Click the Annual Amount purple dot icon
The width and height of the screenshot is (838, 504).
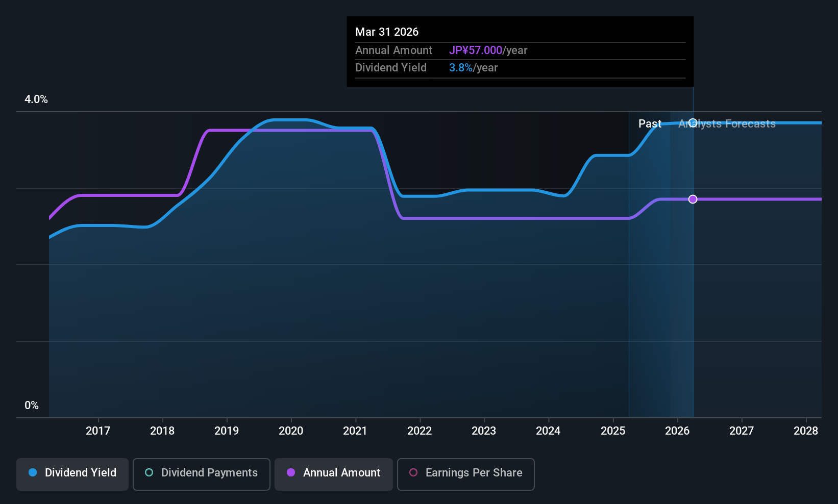[x=291, y=473]
